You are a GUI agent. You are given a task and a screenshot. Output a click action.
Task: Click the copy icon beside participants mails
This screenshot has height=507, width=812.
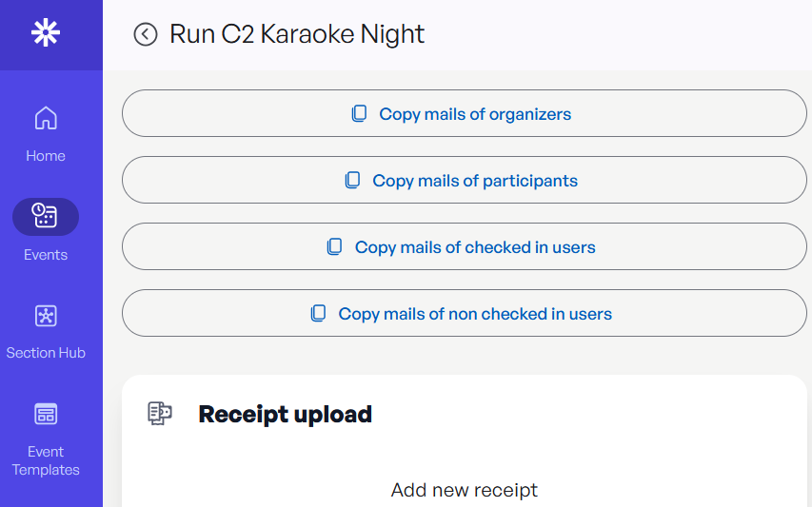(352, 180)
